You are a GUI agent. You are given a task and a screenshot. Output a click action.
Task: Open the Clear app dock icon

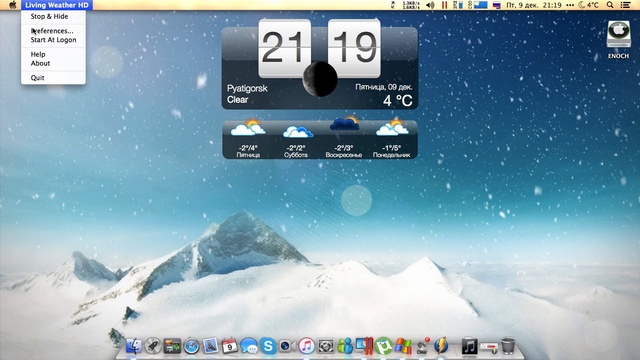(x=422, y=346)
